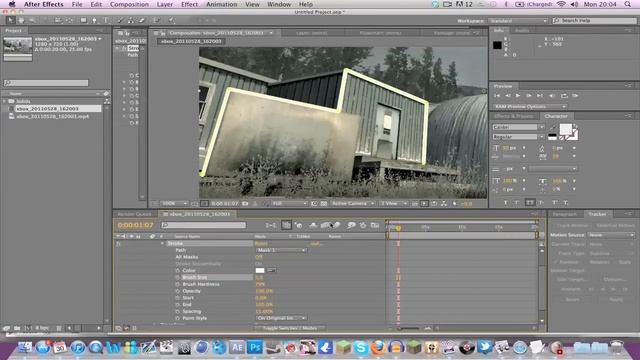640x360 pixels.
Task: Switch to the Audio panel tab
Action: (522, 30)
